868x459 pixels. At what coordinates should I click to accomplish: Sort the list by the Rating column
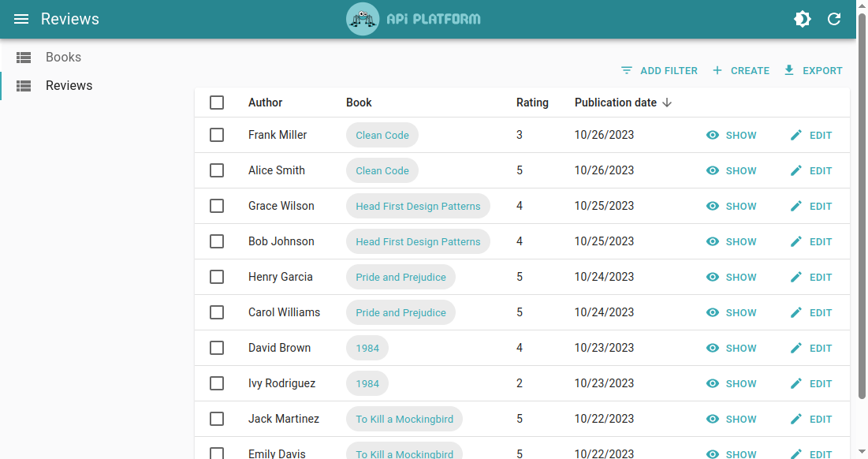(532, 103)
